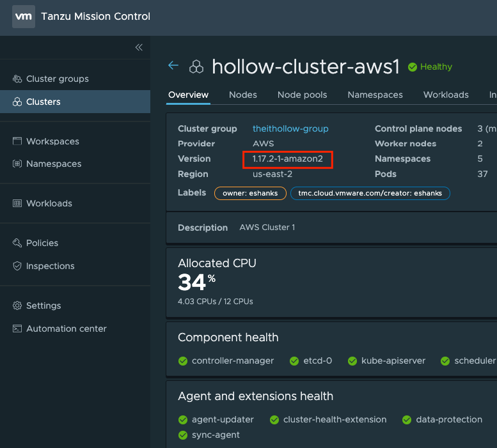Collapse the sidebar with double chevron
Screen dimensions: 497x448
click(x=139, y=47)
